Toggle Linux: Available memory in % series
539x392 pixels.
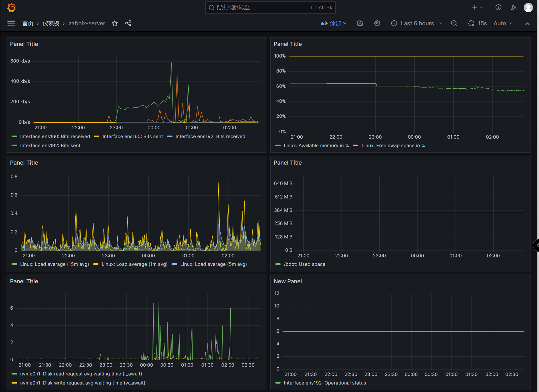[x=316, y=146]
